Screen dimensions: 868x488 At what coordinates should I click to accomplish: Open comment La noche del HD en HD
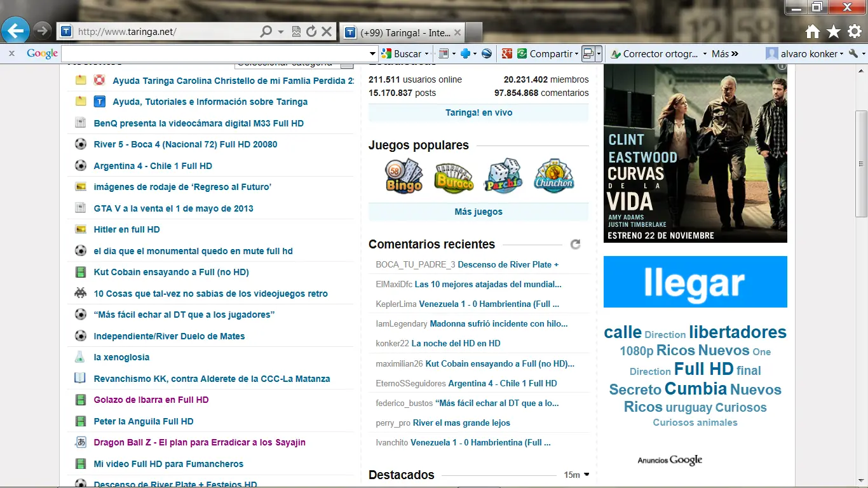click(x=456, y=343)
